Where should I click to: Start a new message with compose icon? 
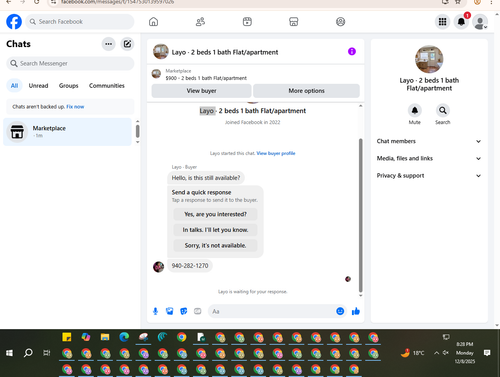[127, 44]
